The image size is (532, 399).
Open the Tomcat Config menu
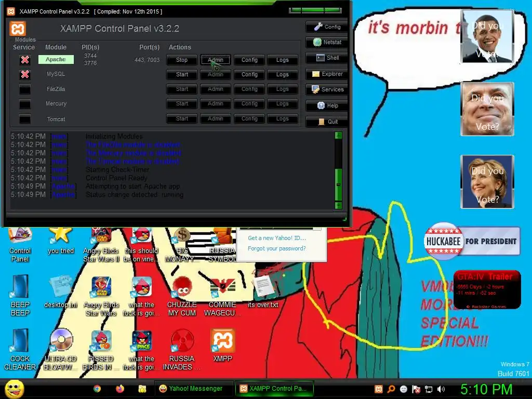click(x=249, y=118)
